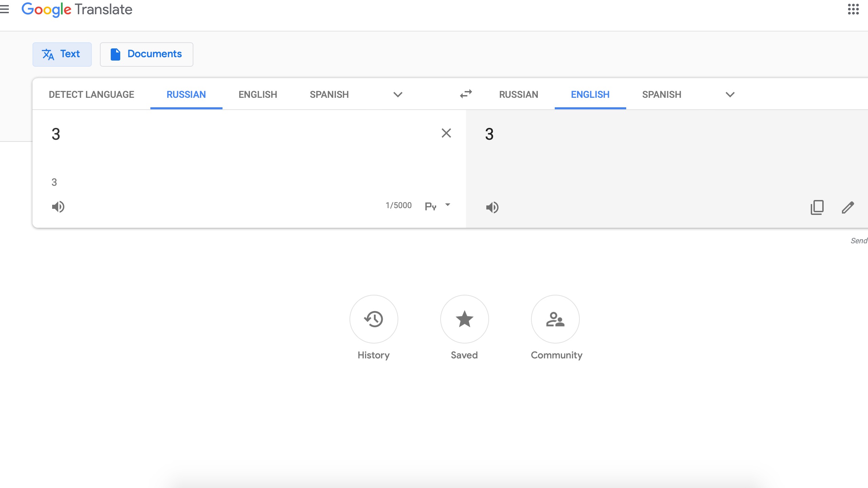Image resolution: width=868 pixels, height=488 pixels.
Task: Choose Spanish as source language
Action: click(x=329, y=94)
